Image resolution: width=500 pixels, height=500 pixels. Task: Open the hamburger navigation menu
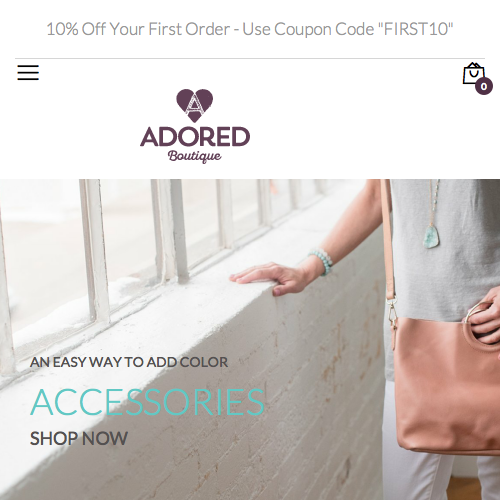[x=28, y=72]
